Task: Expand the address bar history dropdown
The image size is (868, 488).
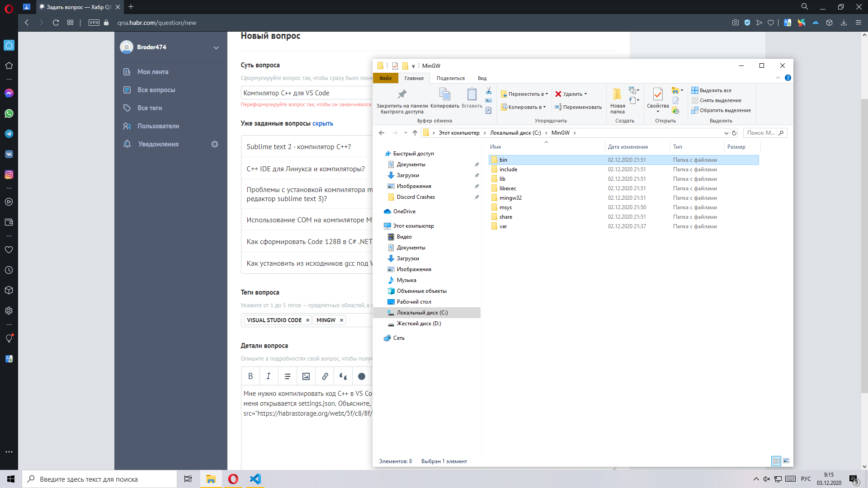Action: [x=726, y=133]
